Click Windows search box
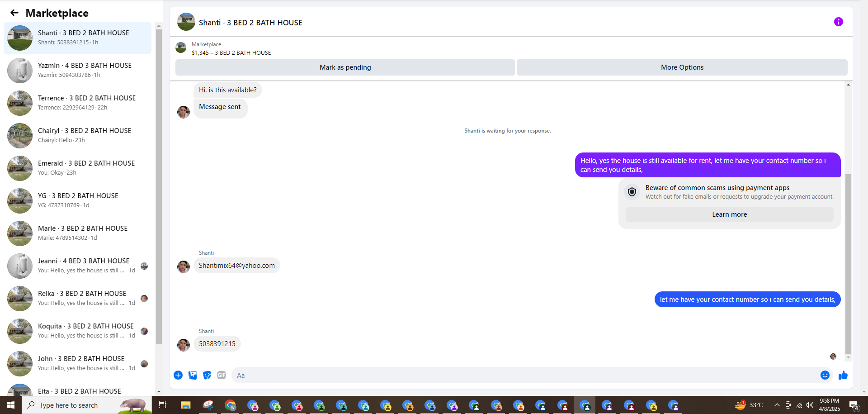This screenshot has height=414, width=868. 87,405
